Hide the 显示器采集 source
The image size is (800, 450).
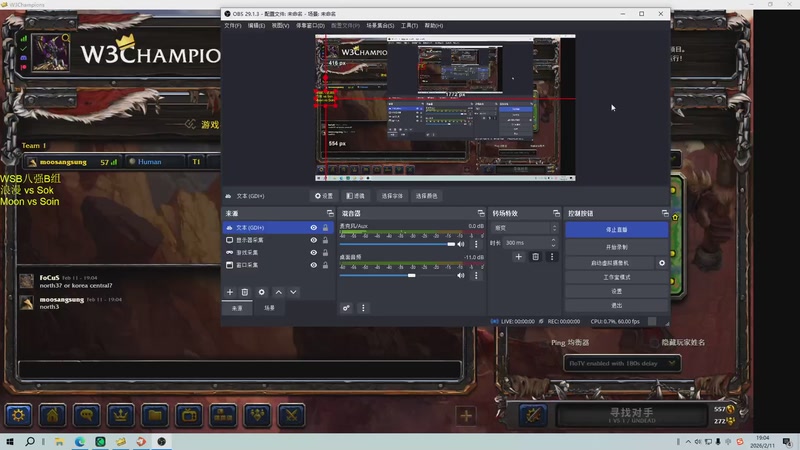tap(314, 240)
